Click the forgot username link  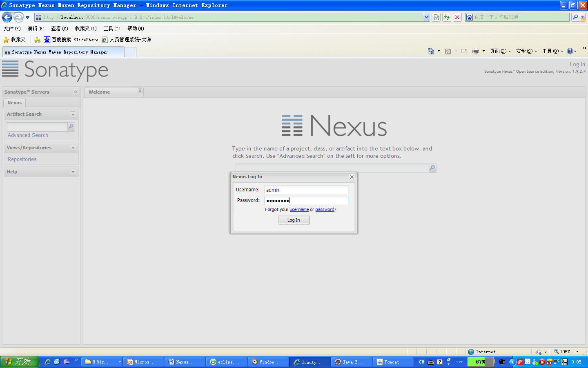tap(299, 210)
